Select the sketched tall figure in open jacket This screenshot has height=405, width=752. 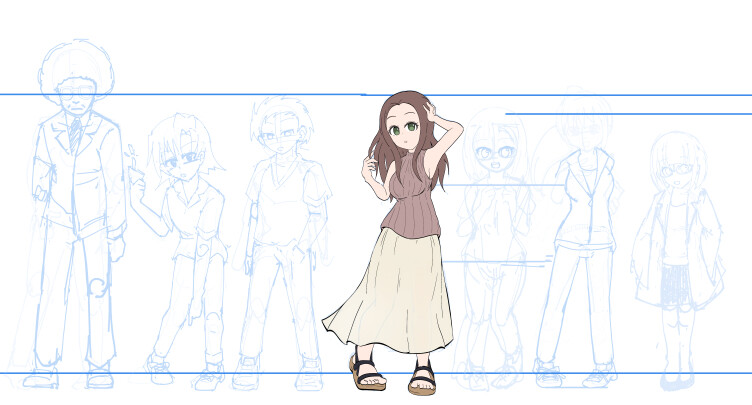576,238
